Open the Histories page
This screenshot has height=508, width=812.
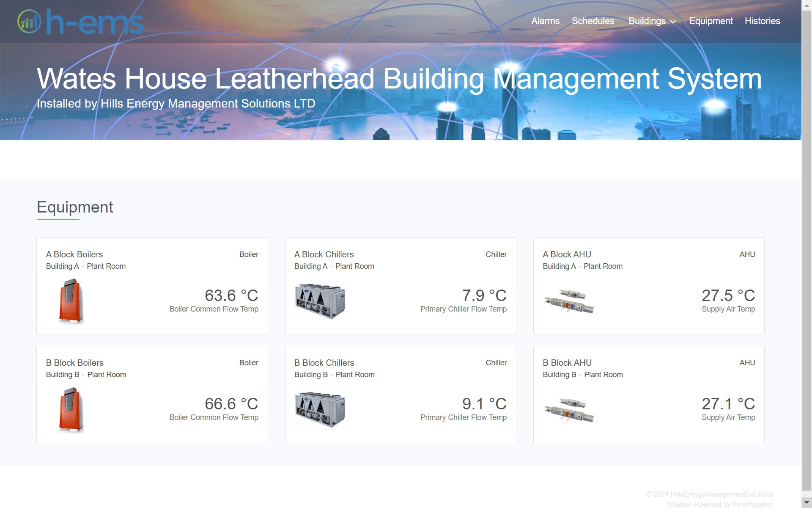[x=762, y=21]
